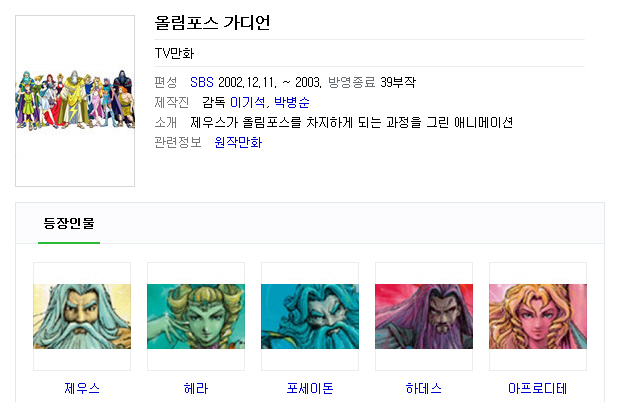Click the Aphrodite character portrait
Viewport: 620px width, 402px height.
pyautogui.click(x=538, y=316)
